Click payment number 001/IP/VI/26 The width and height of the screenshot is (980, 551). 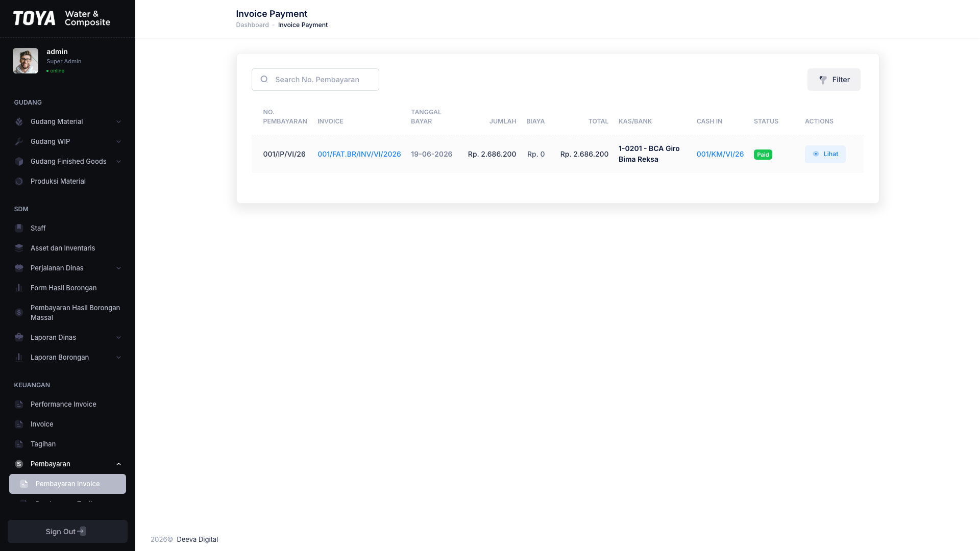pyautogui.click(x=284, y=154)
